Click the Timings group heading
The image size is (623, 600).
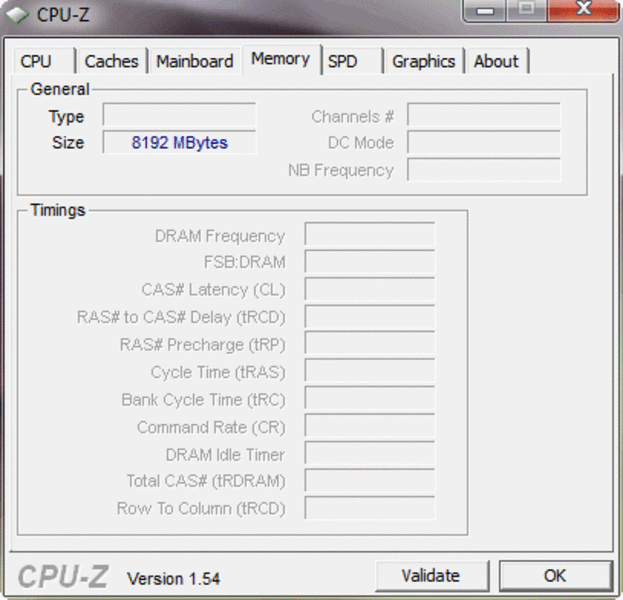58,210
